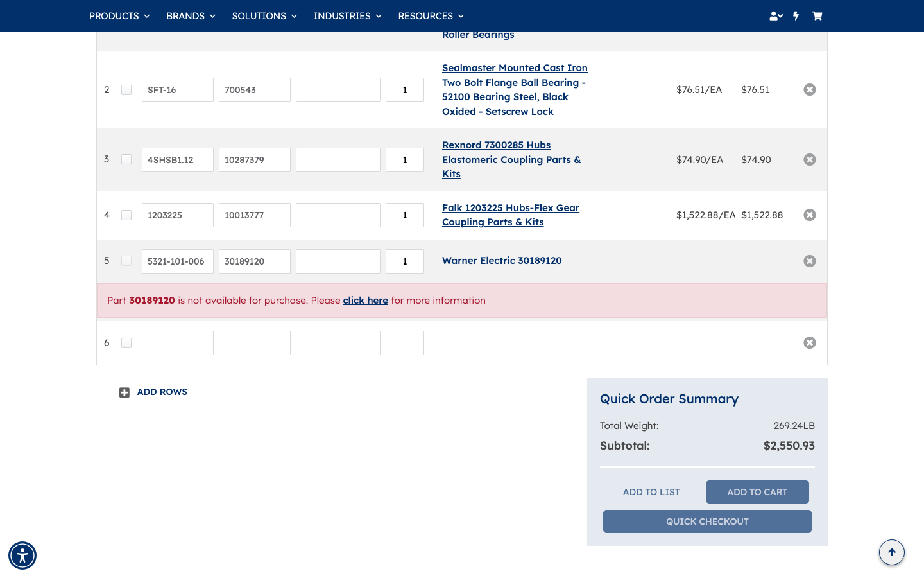Open the shopping cart icon
The width and height of the screenshot is (924, 578).
pos(817,16)
